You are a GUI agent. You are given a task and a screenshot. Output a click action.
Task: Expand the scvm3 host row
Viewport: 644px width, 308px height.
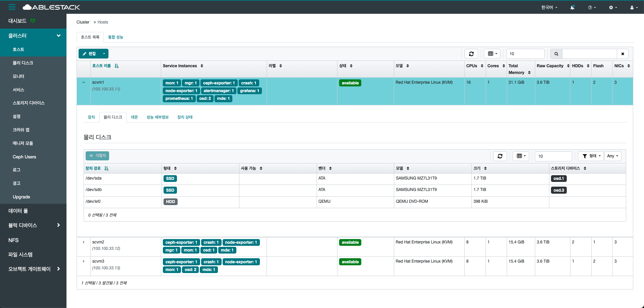click(84, 261)
